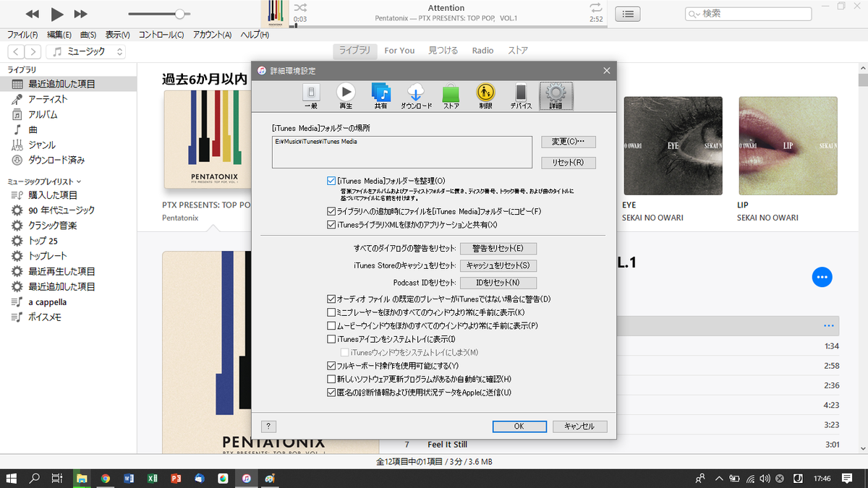The width and height of the screenshot is (868, 488).
Task: Select the 詳細 (Advanced) preferences tab
Action: coord(556,96)
